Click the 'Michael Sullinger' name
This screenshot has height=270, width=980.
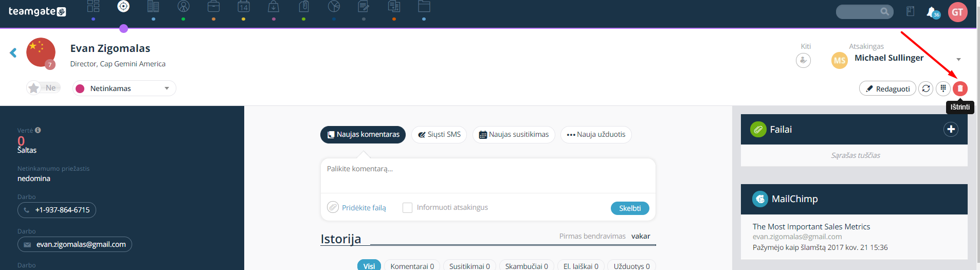click(x=889, y=58)
